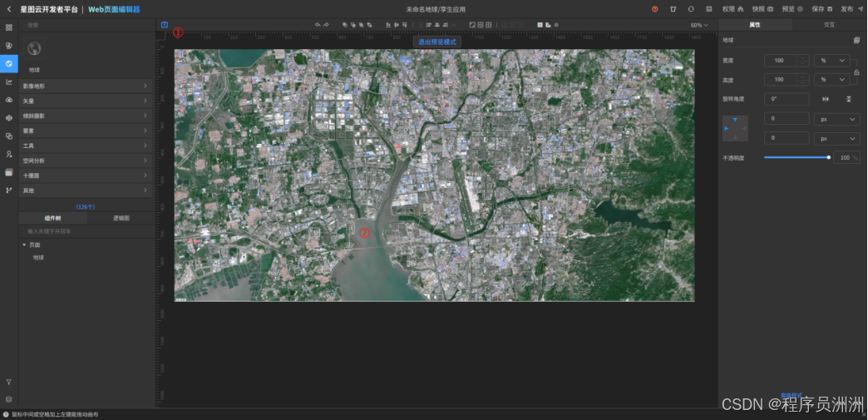Select the top anchor in position widget
Image resolution: width=868 pixels, height=420 pixels.
[735, 120]
